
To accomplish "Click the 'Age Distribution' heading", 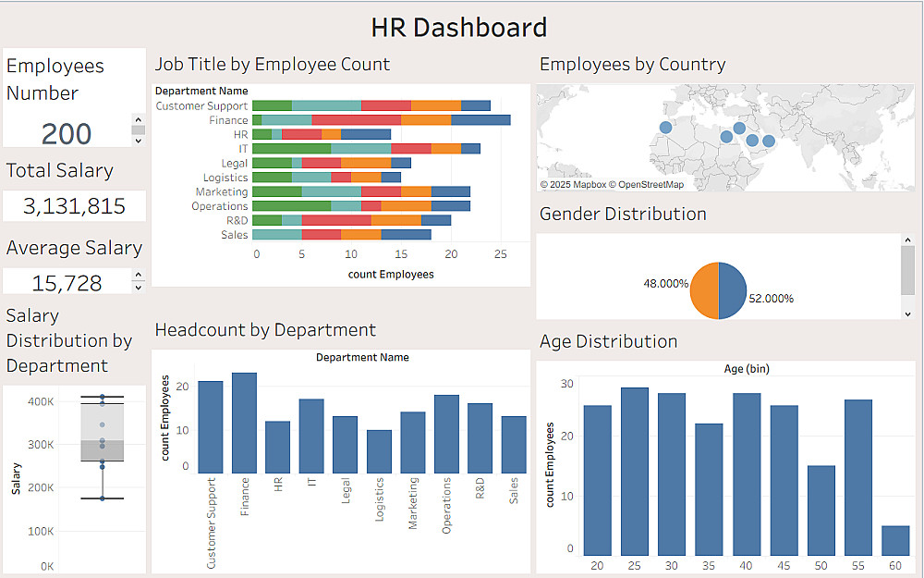I will 608,341.
